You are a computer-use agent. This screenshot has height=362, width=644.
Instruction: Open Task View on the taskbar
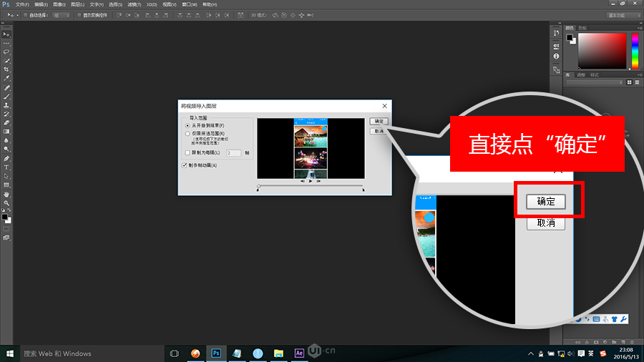pos(174,353)
